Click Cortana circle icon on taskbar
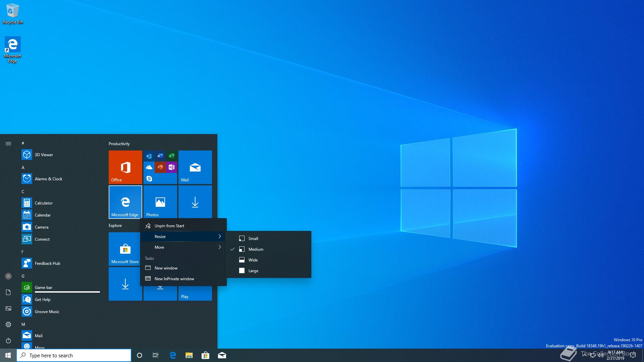Screen dimensions: 644x362 (x=140, y=355)
